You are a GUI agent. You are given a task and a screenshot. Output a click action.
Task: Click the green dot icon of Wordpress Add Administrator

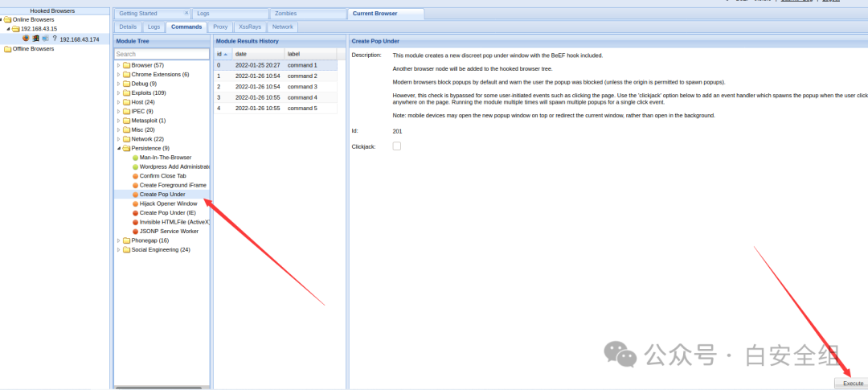135,166
